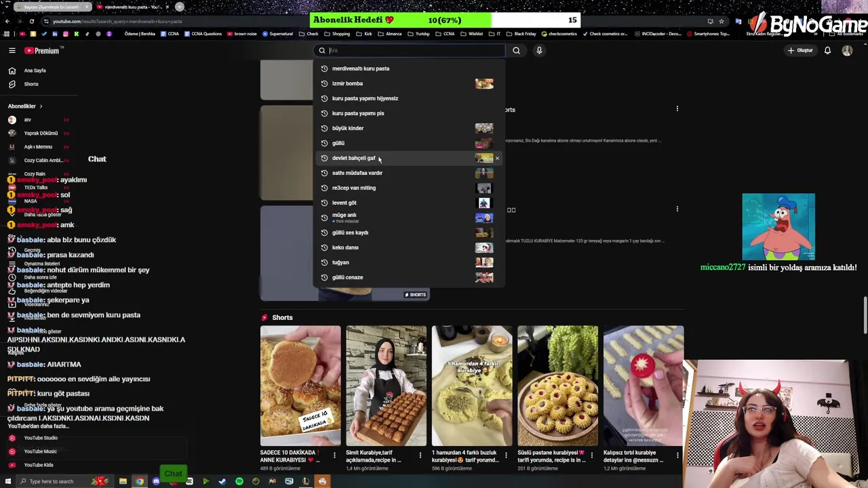This screenshot has height=488, width=868.
Task: Expand the Abonelikler section
Action: [25, 106]
